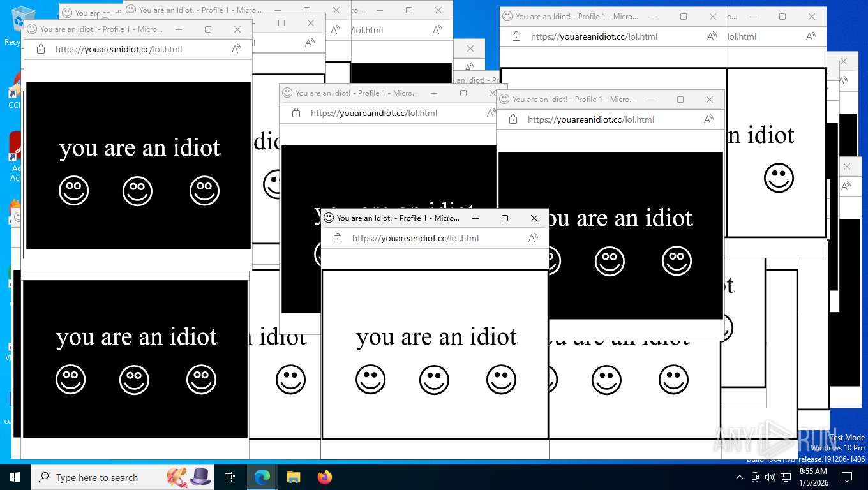Close the top-left black idiot window
868x490 pixels.
[x=237, y=29]
